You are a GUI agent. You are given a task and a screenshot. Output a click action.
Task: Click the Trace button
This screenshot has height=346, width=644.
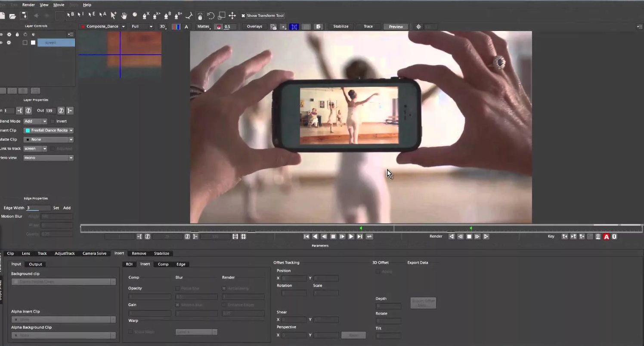point(368,27)
